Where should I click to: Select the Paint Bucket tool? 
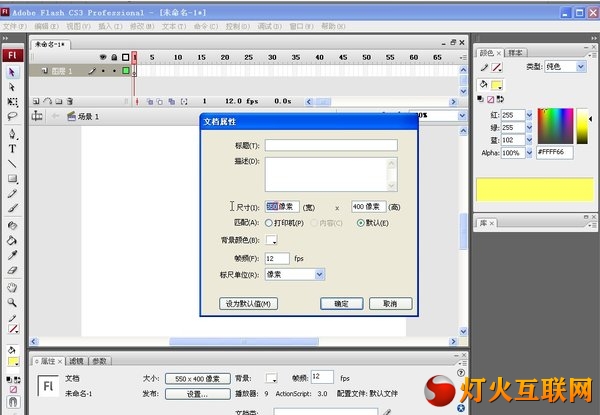(12, 241)
